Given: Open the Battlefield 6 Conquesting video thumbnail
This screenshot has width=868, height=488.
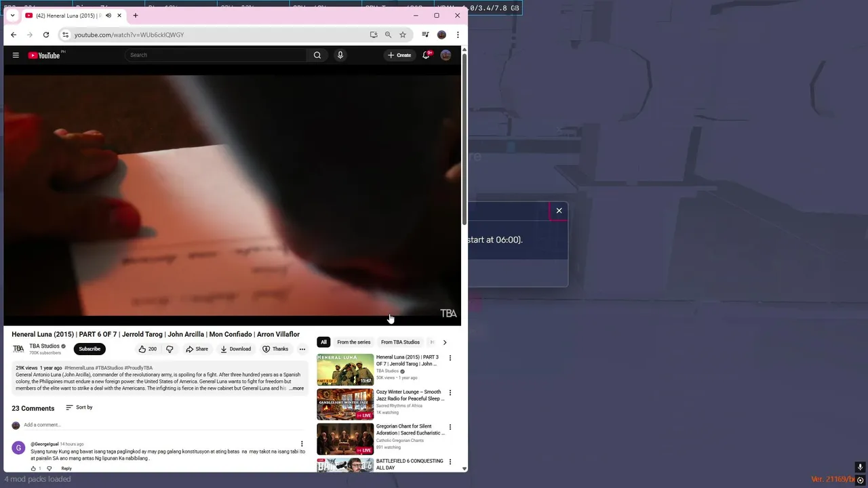Looking at the screenshot, I should coord(345,464).
